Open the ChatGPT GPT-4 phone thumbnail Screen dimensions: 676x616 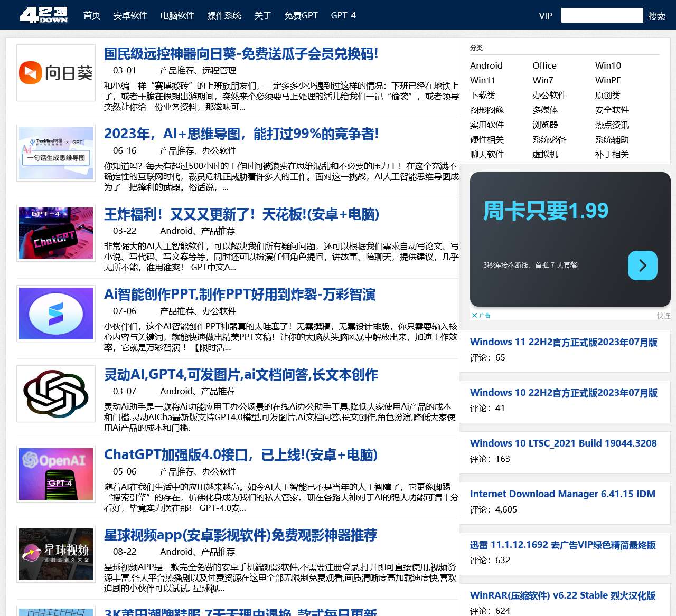pyautogui.click(x=56, y=233)
